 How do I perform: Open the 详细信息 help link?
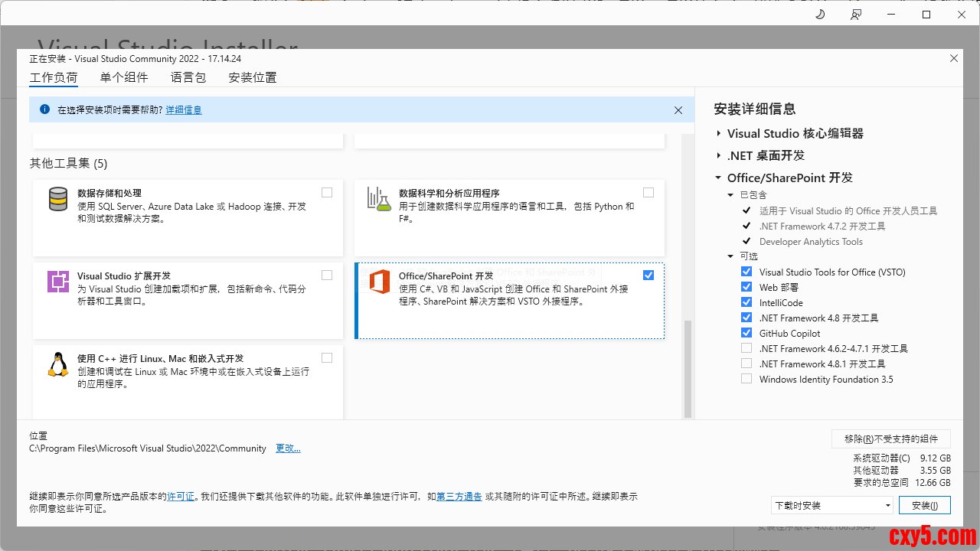184,110
